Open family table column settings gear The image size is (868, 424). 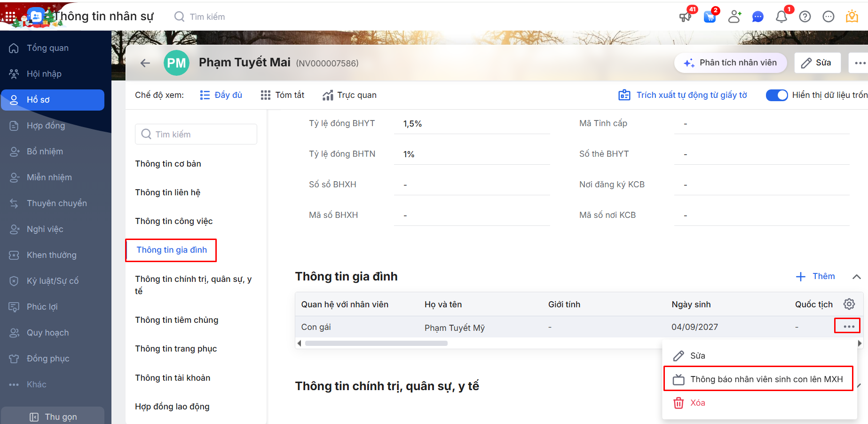pyautogui.click(x=849, y=304)
